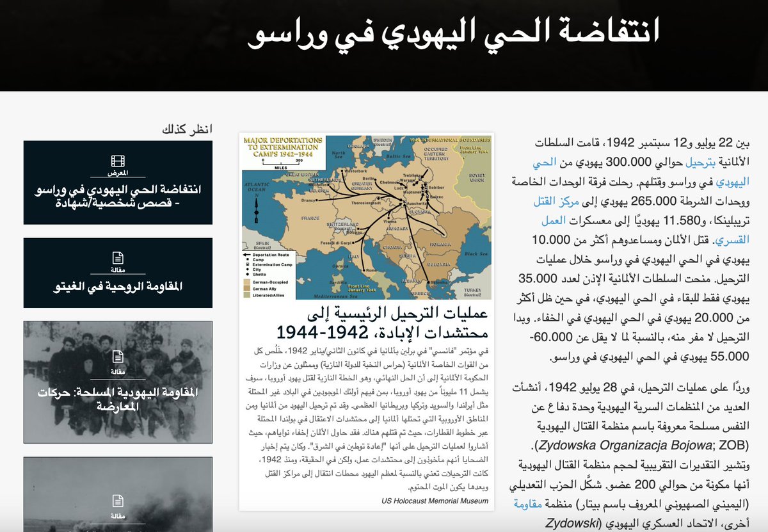Open card قصص شخصية/شهادة exhibition

pos(118,182)
